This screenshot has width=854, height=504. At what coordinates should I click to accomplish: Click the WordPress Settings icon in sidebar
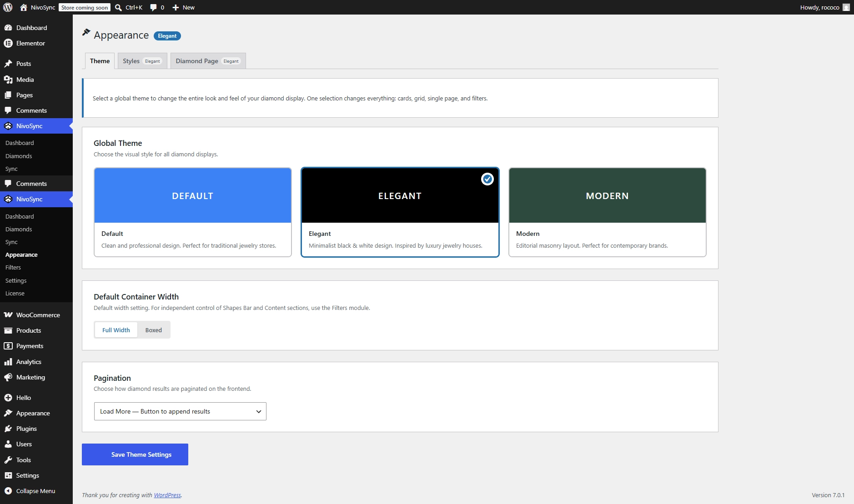[8, 475]
